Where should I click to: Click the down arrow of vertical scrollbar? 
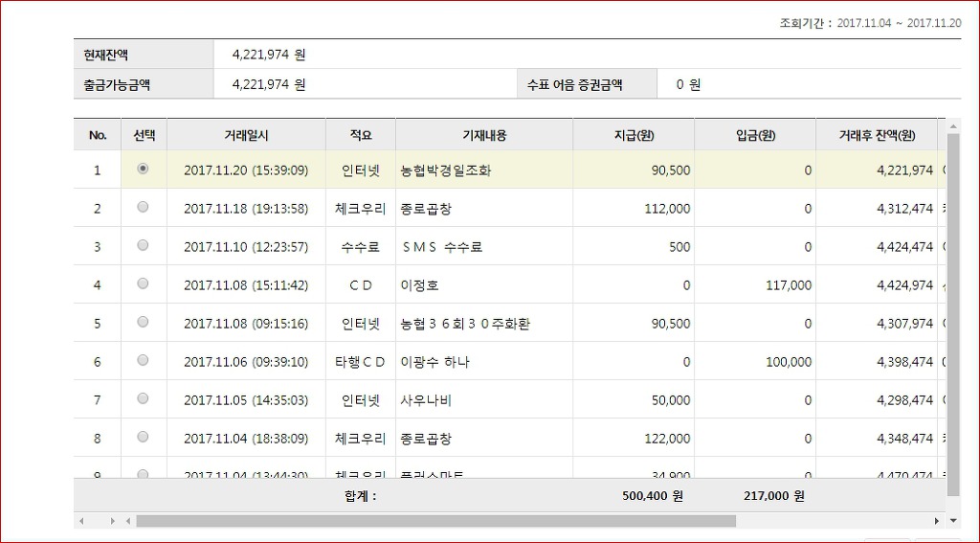(953, 520)
